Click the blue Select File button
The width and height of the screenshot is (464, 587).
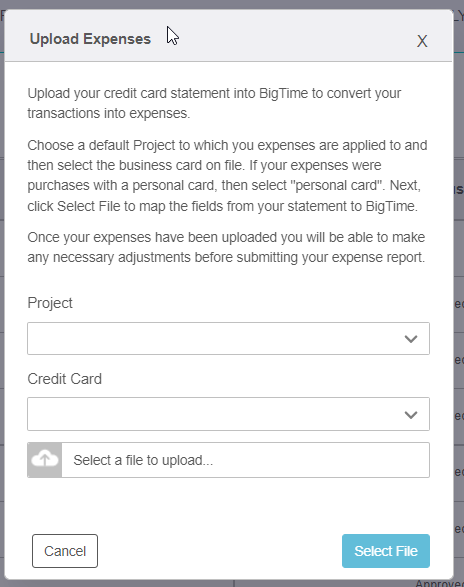[x=386, y=551]
